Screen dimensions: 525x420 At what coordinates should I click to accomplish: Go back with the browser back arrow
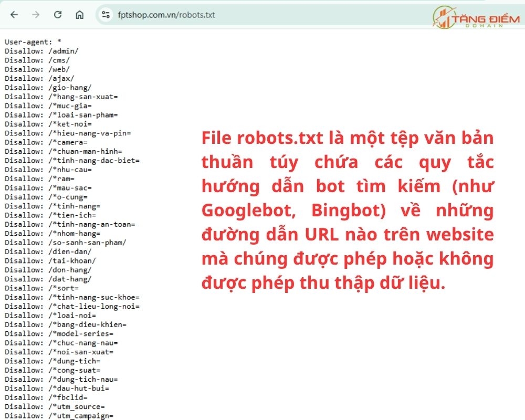tap(14, 15)
